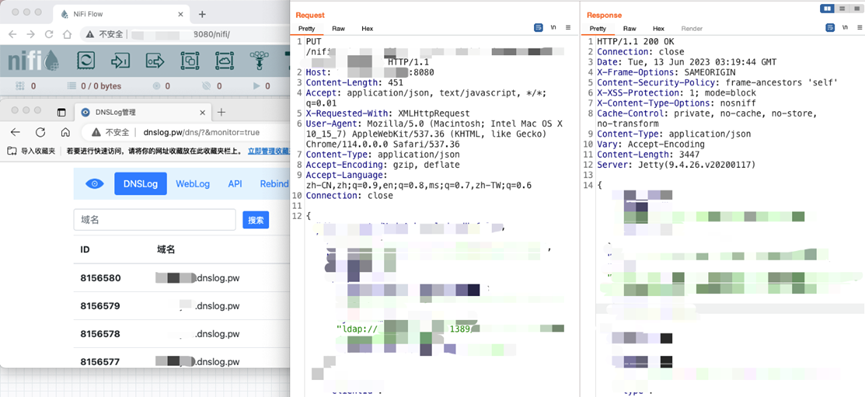Switch Response view to Raw

[x=629, y=29]
